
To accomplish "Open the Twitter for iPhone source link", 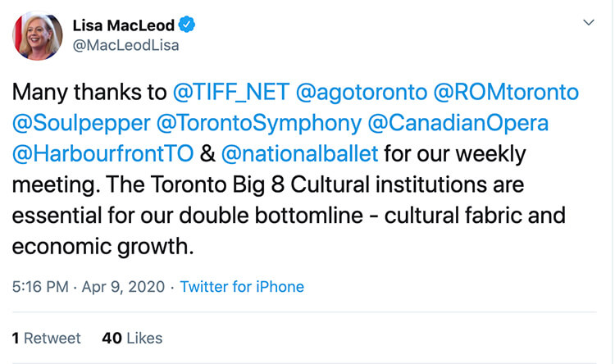I will (x=242, y=287).
